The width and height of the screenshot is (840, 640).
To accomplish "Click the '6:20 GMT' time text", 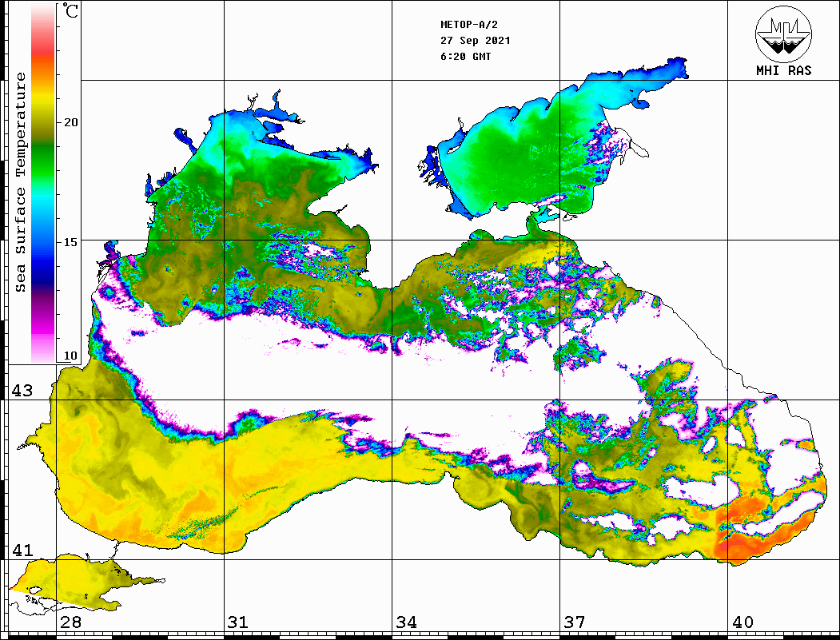I will [465, 57].
